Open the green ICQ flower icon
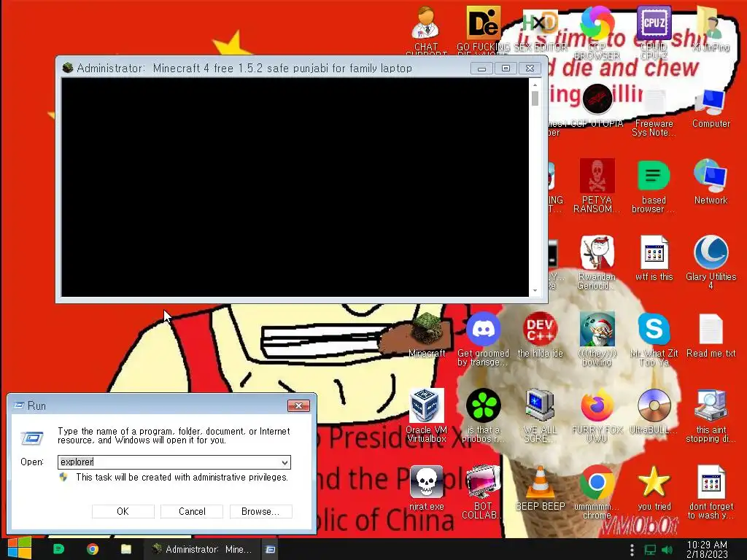The image size is (747, 560). 483,415
